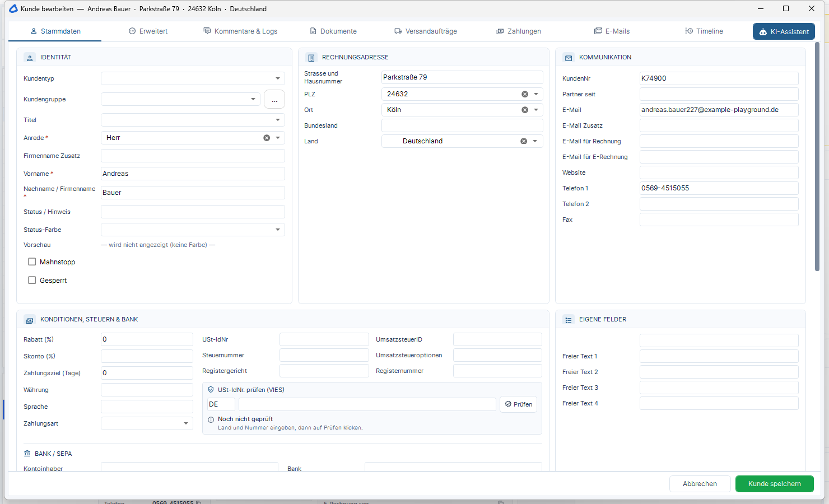Open the Kommentare & Logs tab
Image resolution: width=829 pixels, height=504 pixels.
click(x=240, y=31)
